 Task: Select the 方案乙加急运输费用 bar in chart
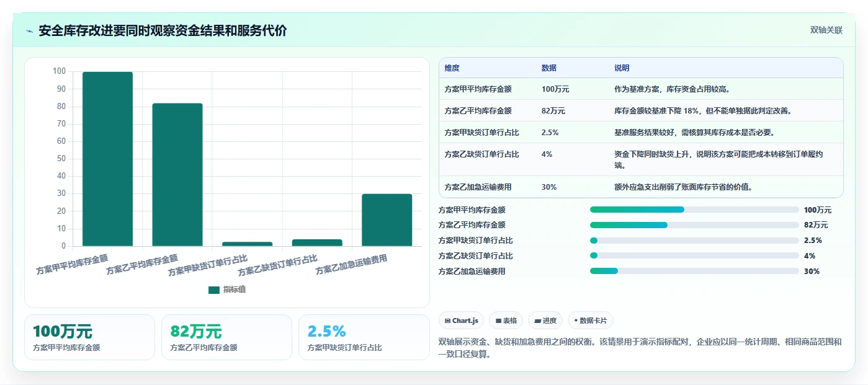[x=387, y=220]
